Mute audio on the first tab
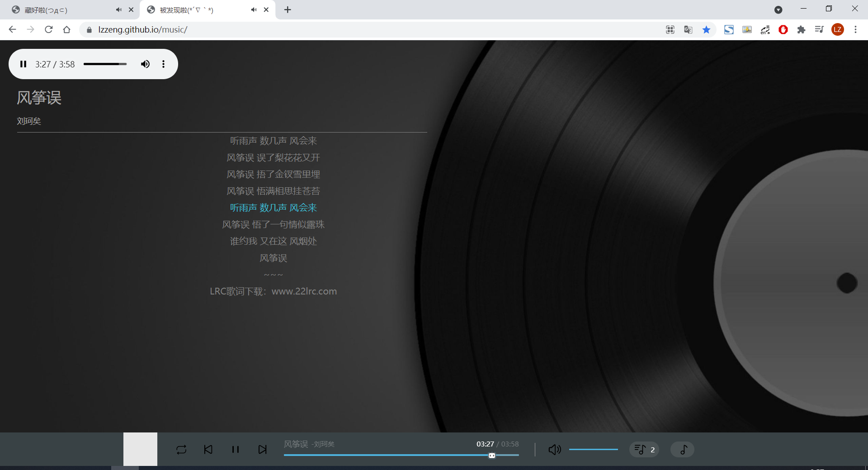 [118, 9]
